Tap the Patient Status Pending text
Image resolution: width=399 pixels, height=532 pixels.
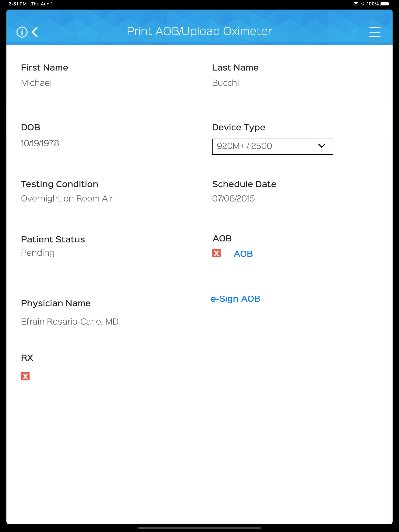tap(38, 253)
